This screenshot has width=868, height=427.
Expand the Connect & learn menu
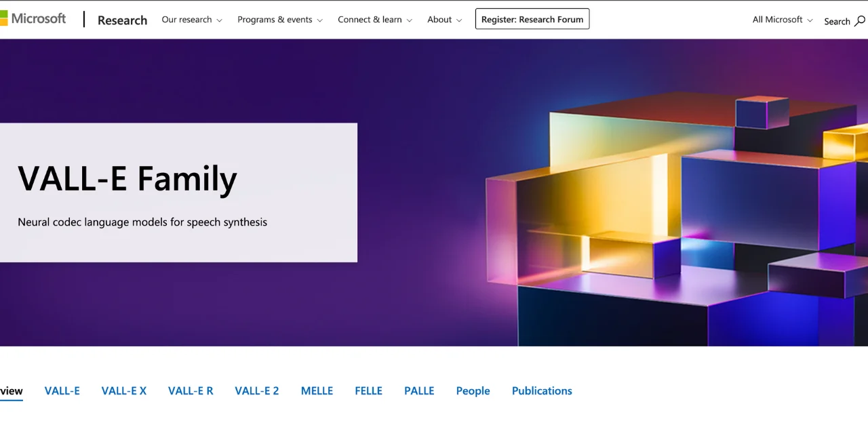375,20
